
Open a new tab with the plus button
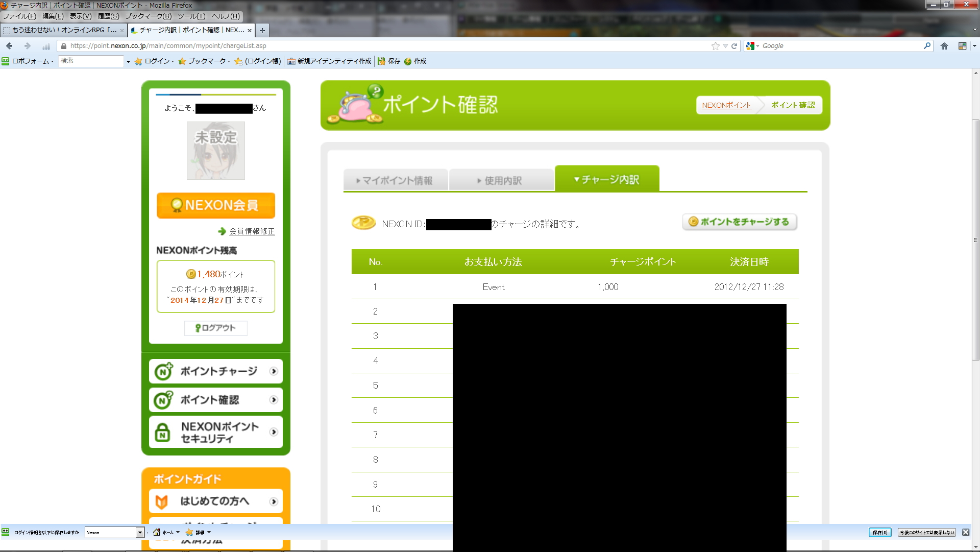[x=262, y=30]
